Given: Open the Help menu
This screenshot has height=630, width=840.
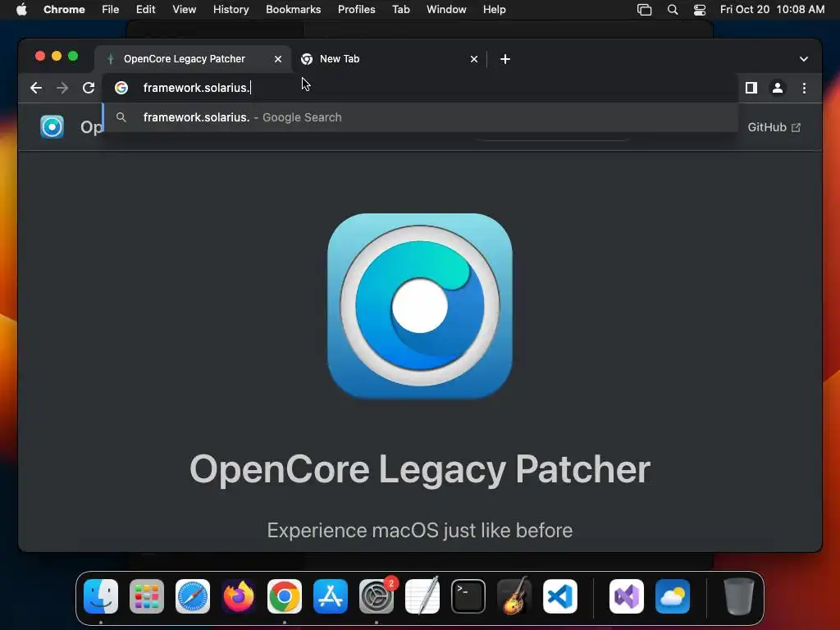Looking at the screenshot, I should pyautogui.click(x=494, y=10).
